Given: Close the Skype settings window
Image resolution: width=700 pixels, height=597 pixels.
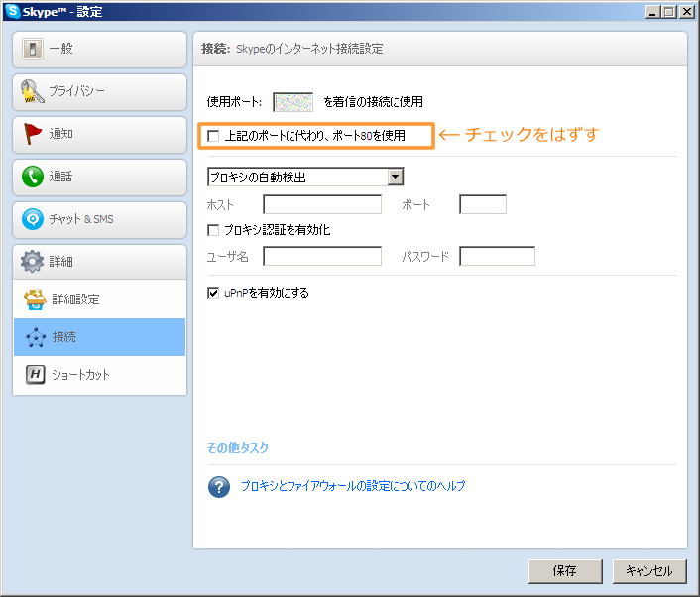Looking at the screenshot, I should [686, 12].
